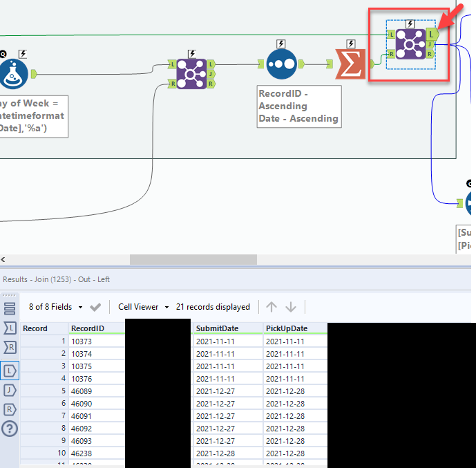Click canvas horizontal scrollbar thumb

pos(193,260)
